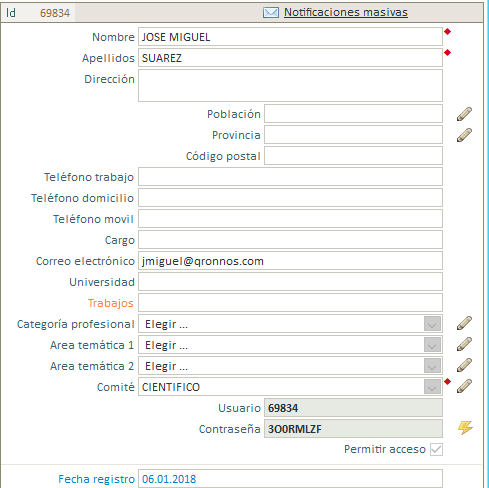This screenshot has height=488, width=489.
Task: Open the Notificaciones masivas link
Action: 346,12
